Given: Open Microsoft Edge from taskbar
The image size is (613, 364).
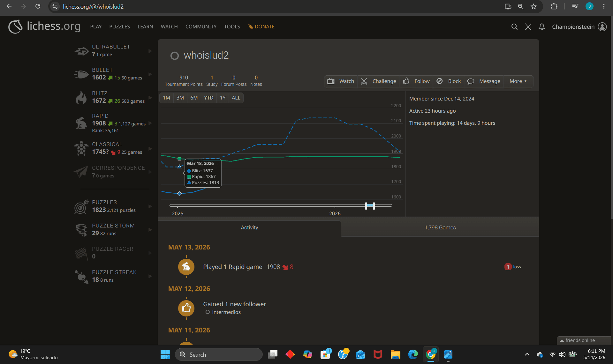Looking at the screenshot, I should tap(413, 354).
